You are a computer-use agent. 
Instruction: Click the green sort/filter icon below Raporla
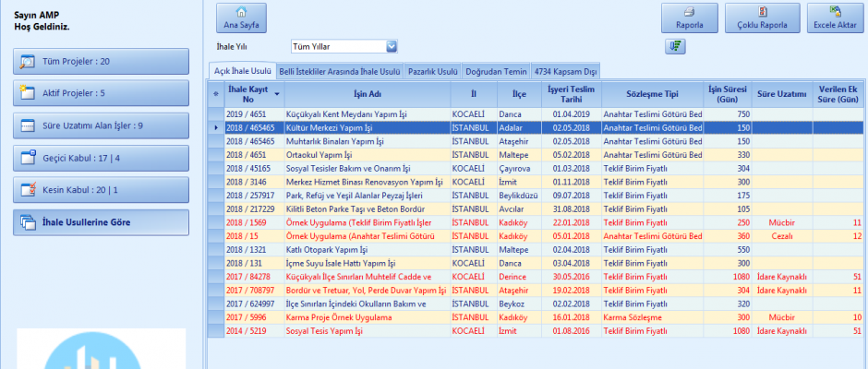coord(674,47)
